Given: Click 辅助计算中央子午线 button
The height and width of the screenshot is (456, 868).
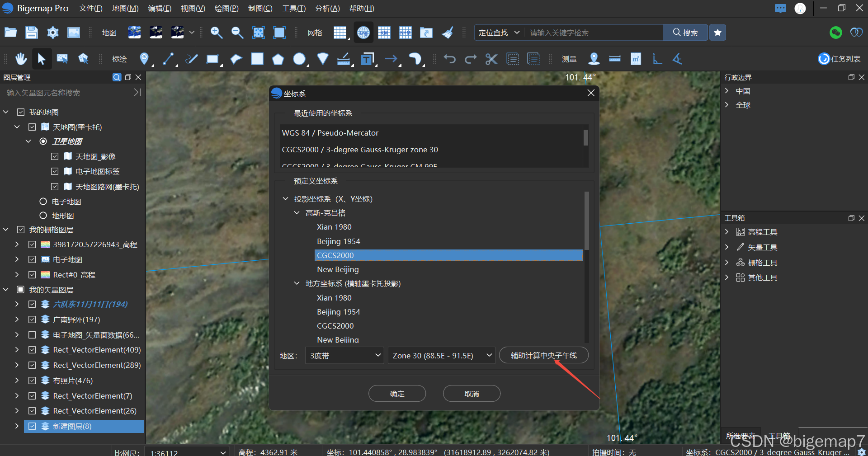Looking at the screenshot, I should pyautogui.click(x=544, y=355).
